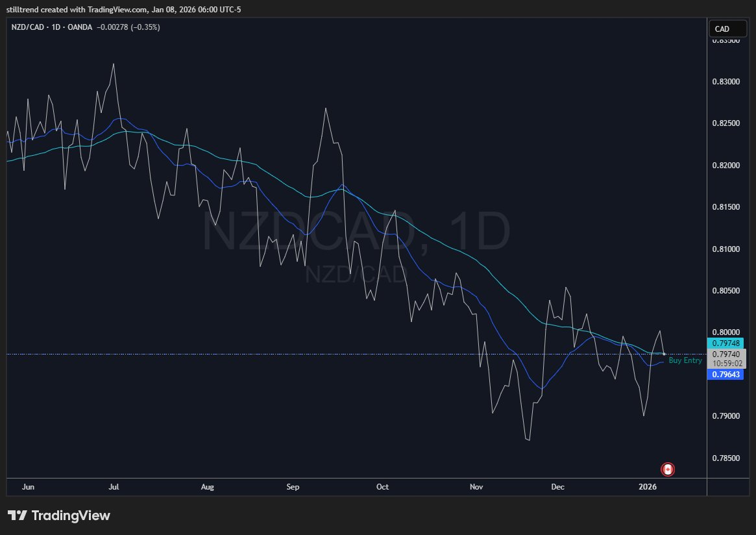Open the CAD currency selector at top right
This screenshot has width=756, height=535.
727,29
